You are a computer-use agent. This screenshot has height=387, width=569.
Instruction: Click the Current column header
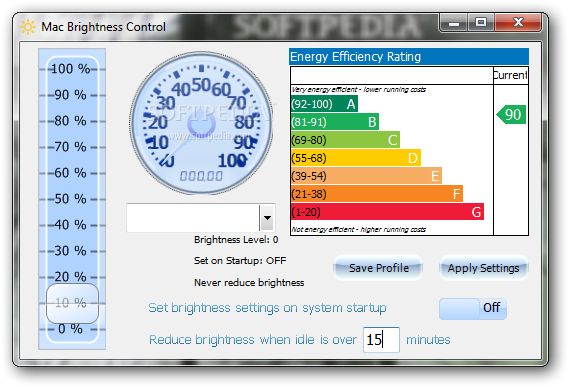[x=511, y=75]
